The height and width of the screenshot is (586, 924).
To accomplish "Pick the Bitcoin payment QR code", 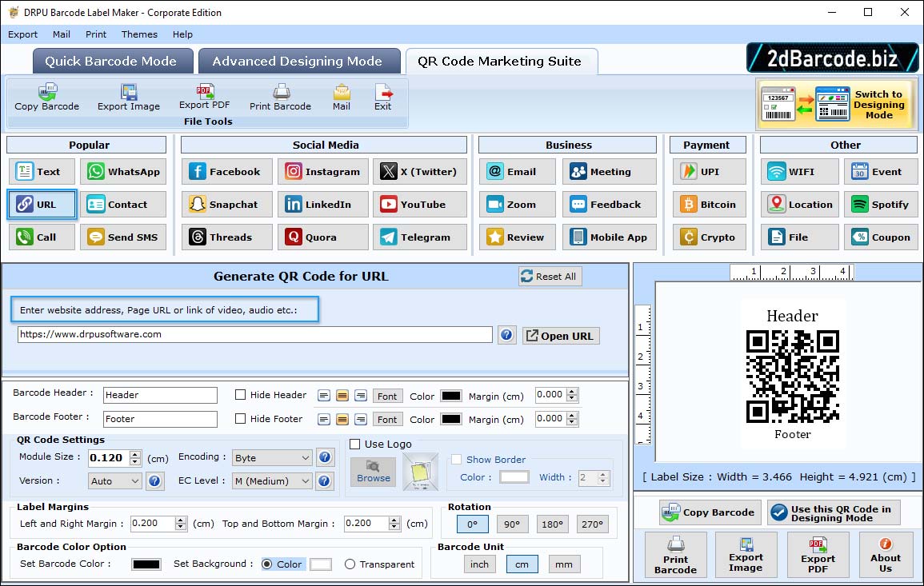I will 709,205.
